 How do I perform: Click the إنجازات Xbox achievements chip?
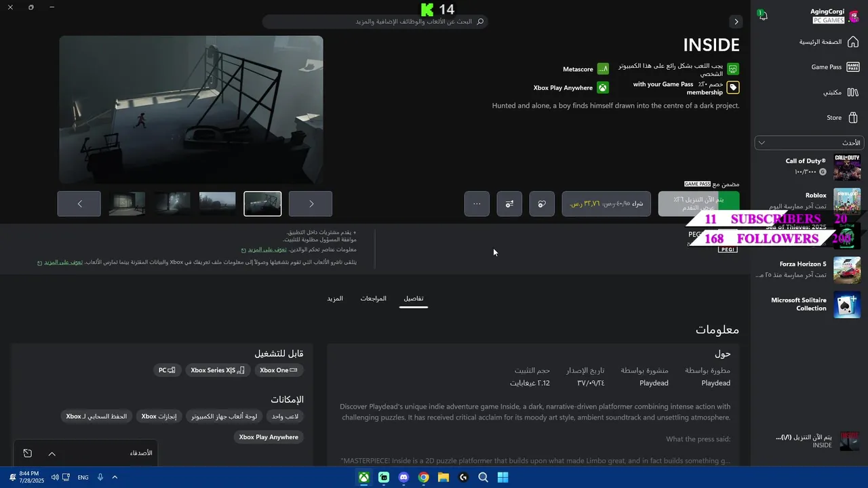pos(159,416)
